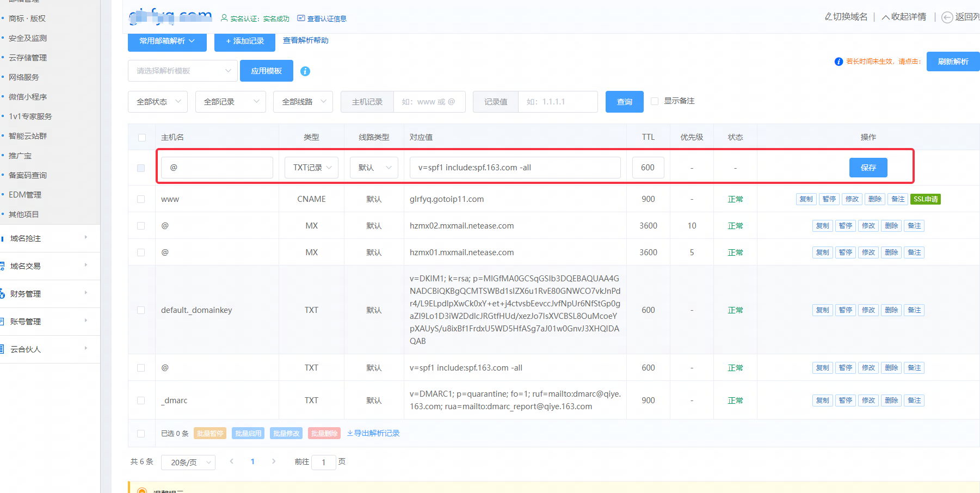980x493 pixels.
Task: Select the www CNAME record checkbox
Action: pos(141,199)
